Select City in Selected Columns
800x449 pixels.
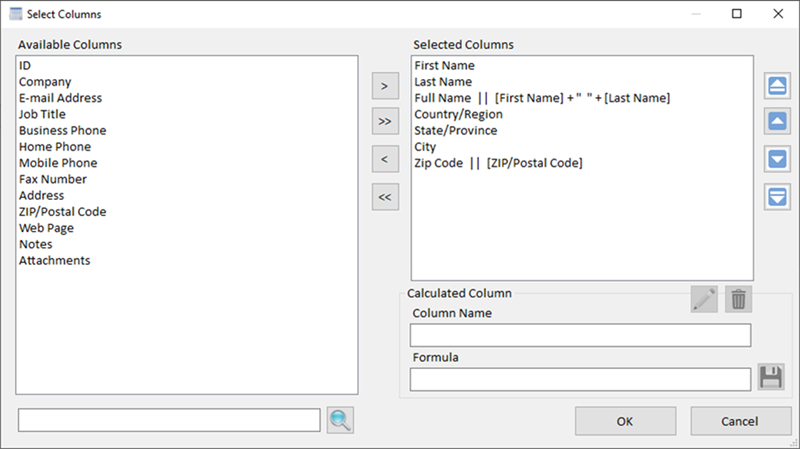(582, 147)
